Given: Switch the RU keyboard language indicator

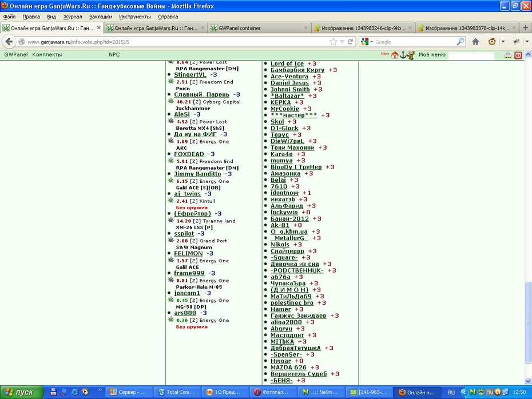Looking at the screenshot, I should (451, 392).
